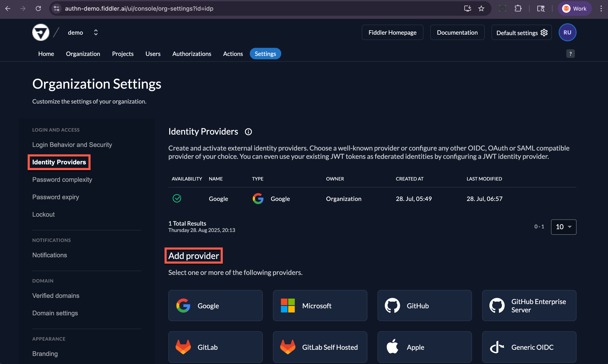
Task: Click the Generic OIDC provider icon
Action: coord(497,347)
